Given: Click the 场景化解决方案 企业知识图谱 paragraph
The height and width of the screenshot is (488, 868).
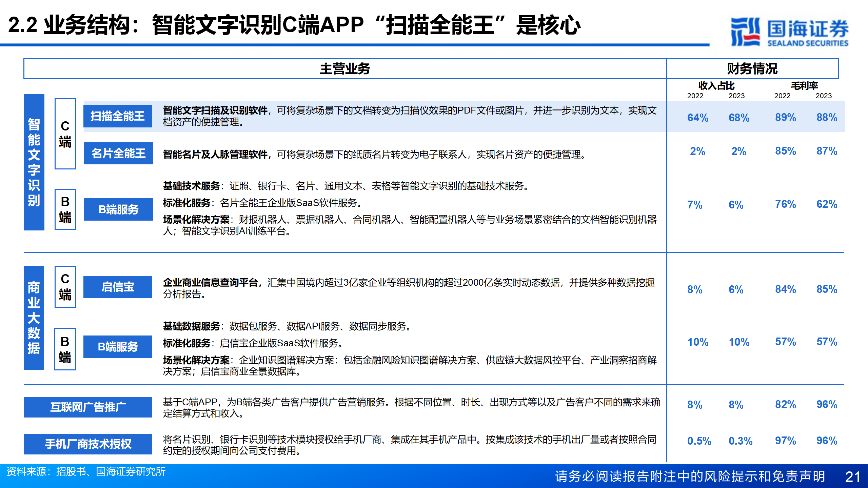Looking at the screenshot, I should point(410,366).
